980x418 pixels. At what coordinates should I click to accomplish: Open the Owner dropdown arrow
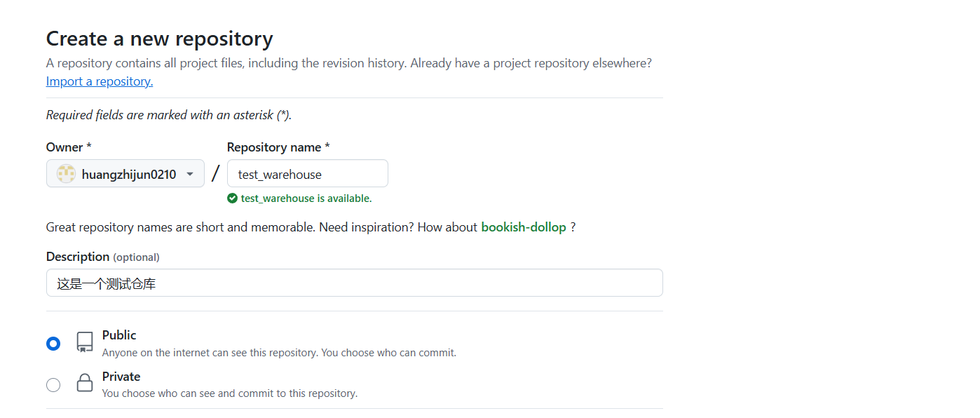(x=190, y=174)
